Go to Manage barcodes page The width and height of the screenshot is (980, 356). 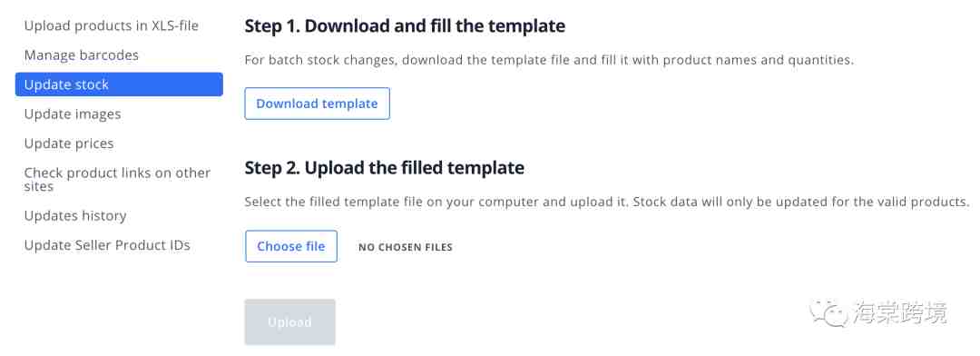pos(82,55)
